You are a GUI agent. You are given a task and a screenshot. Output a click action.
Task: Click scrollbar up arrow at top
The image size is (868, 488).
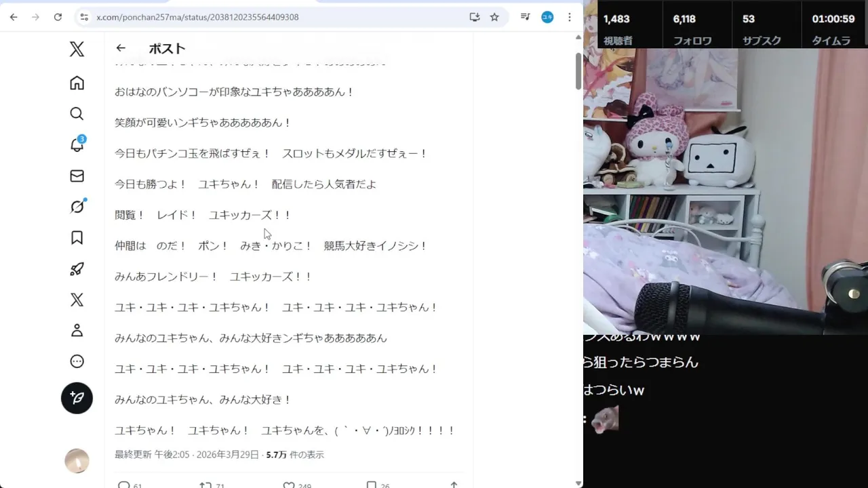578,37
